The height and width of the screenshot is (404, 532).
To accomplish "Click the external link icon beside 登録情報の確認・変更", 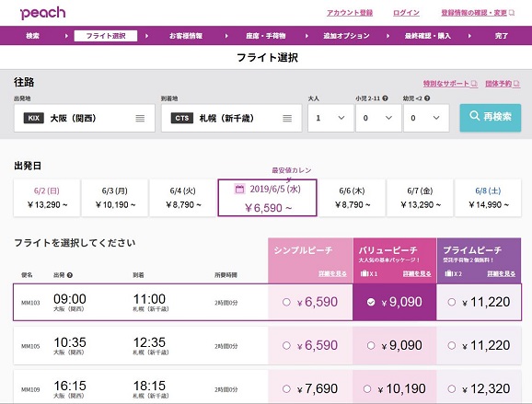I will click(x=512, y=13).
